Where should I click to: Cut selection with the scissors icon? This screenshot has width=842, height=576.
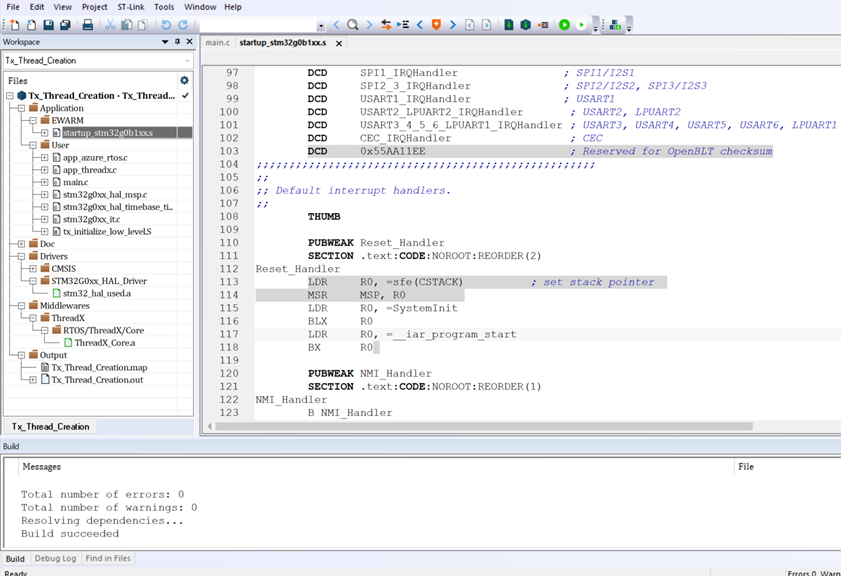110,25
